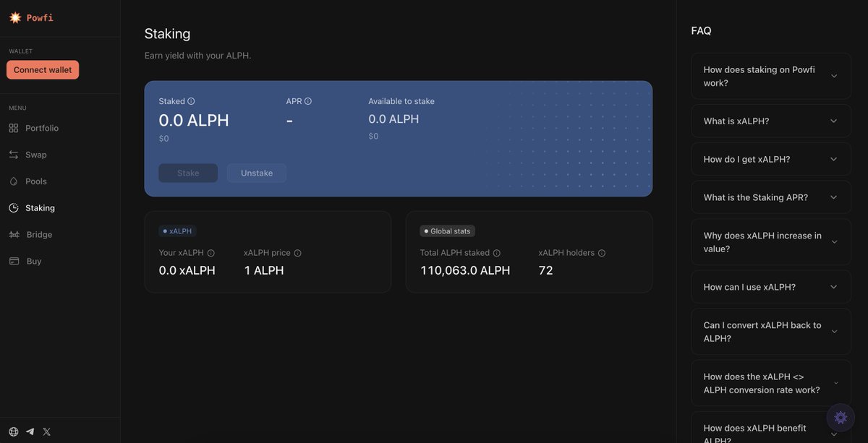Click the Swap arrows icon
This screenshot has height=443, width=868.
tap(14, 155)
